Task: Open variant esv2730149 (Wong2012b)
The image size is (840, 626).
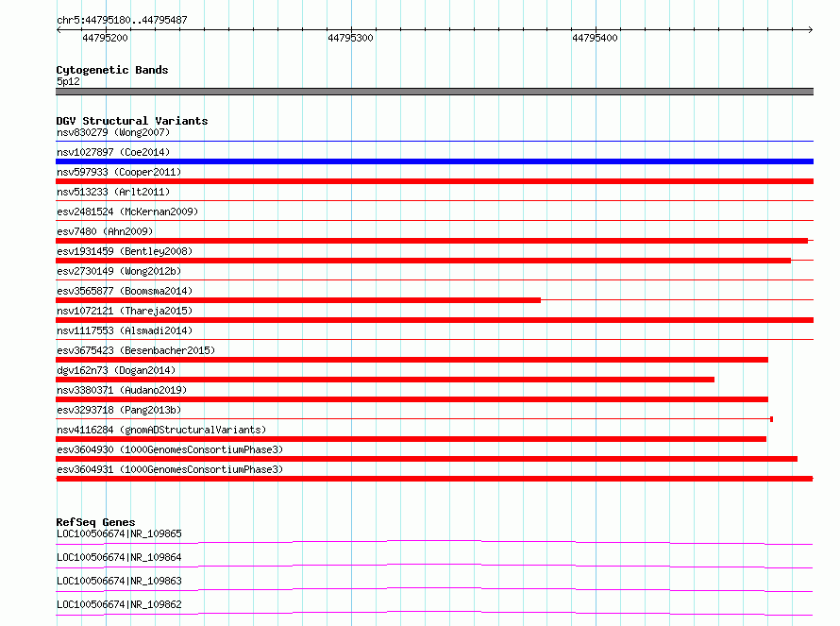Action: point(119,271)
